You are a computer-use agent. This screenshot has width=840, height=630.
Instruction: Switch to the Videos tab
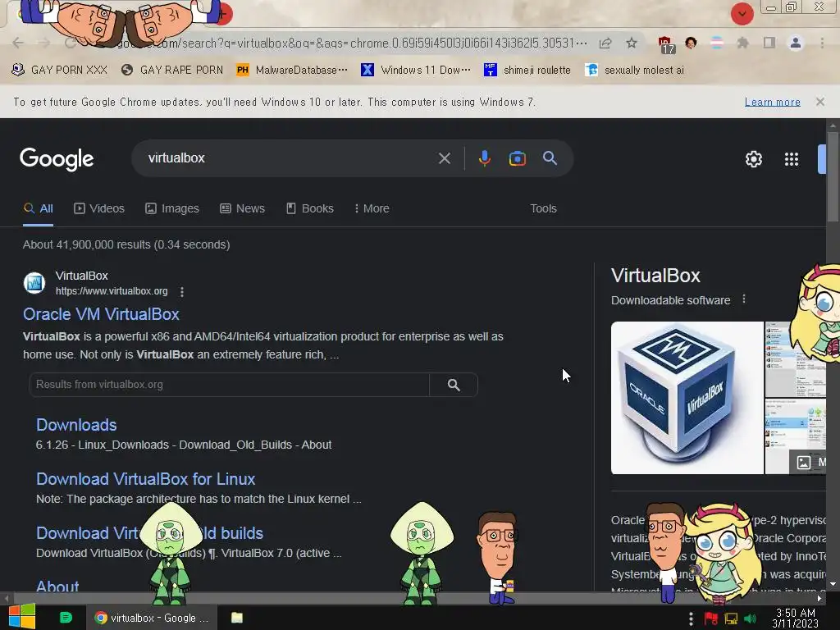pyautogui.click(x=99, y=208)
